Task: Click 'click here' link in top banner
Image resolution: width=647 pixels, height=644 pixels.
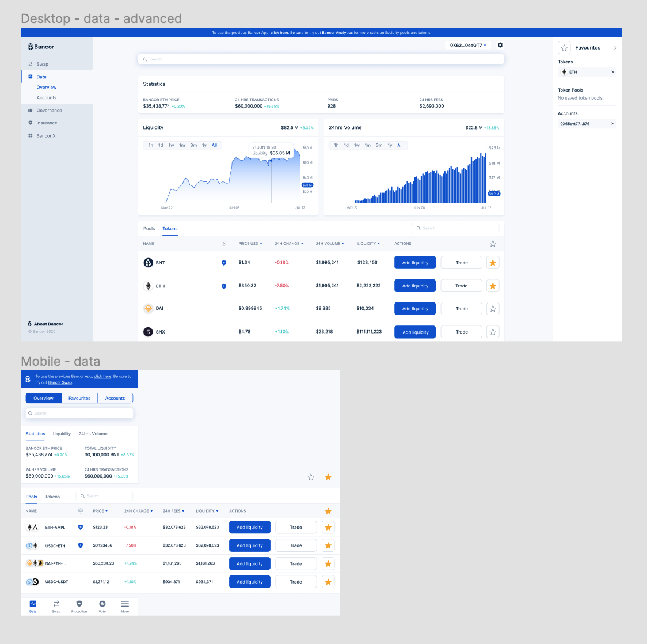Action: [x=279, y=33]
